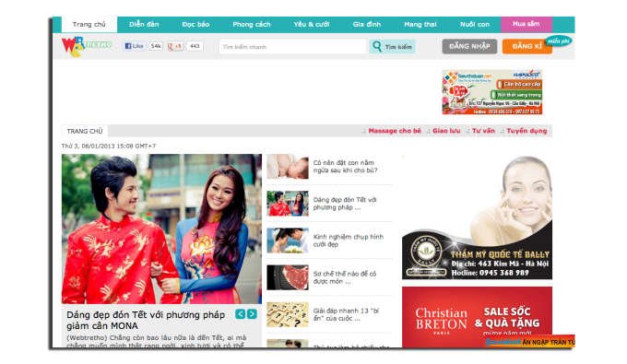Open the Diễn đàn menu

(144, 24)
